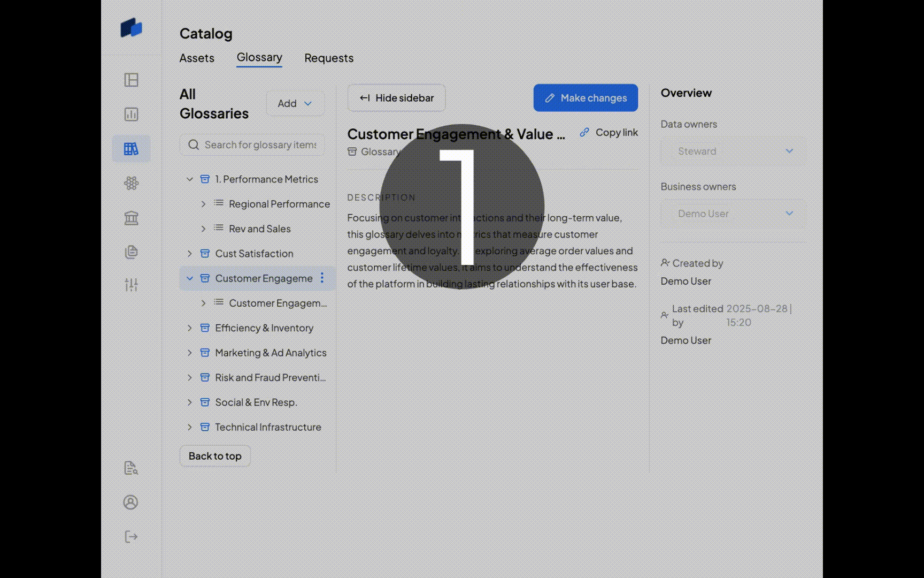This screenshot has width=924, height=578.
Task: Expand the Cust Satisfaction glossary
Action: click(x=190, y=254)
